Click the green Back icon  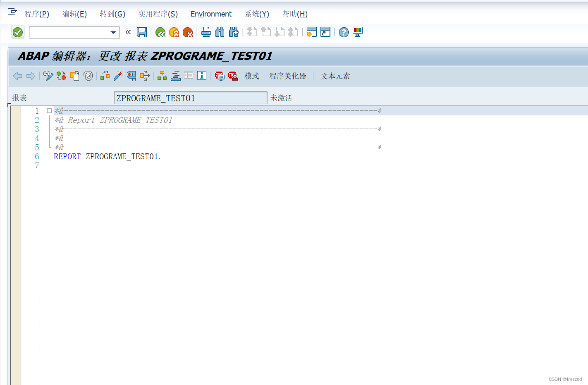(x=160, y=32)
